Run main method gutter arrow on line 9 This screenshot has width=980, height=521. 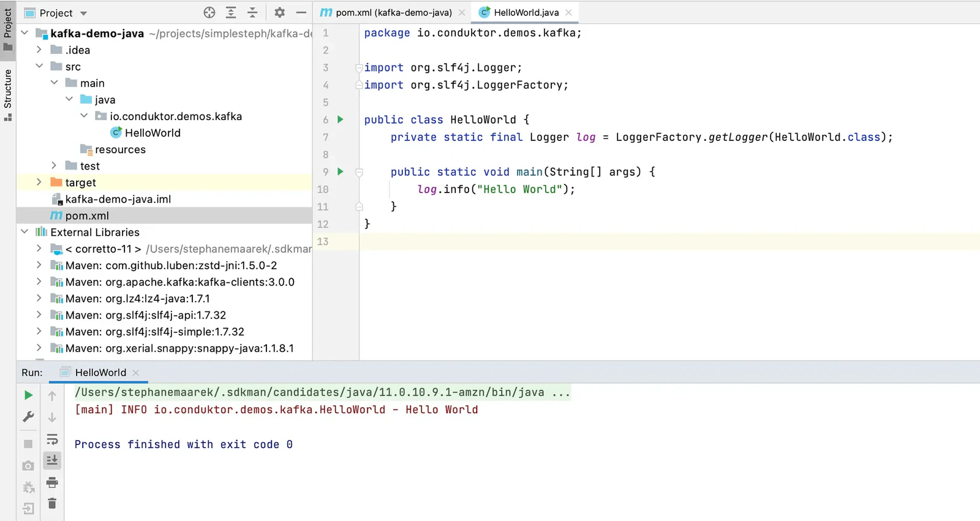click(341, 172)
